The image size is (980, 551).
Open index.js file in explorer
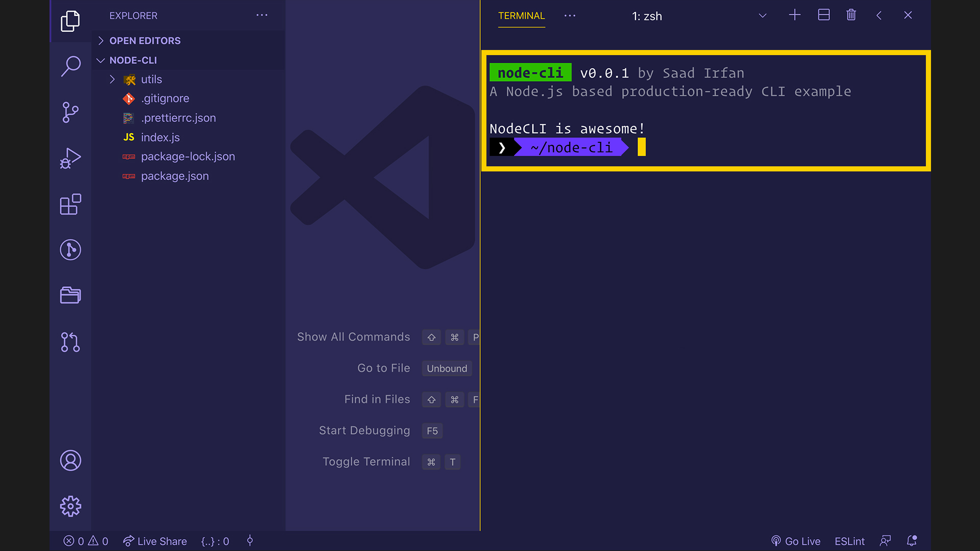pyautogui.click(x=160, y=137)
